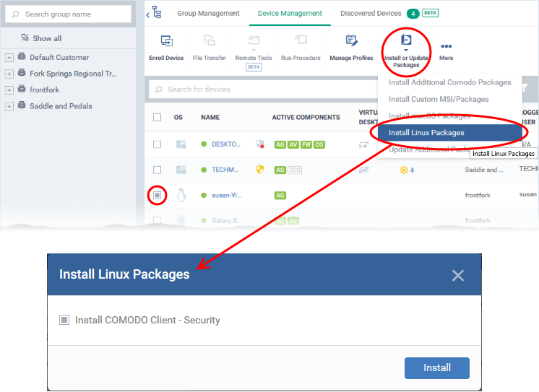Sort by the NAME column header

click(210, 118)
